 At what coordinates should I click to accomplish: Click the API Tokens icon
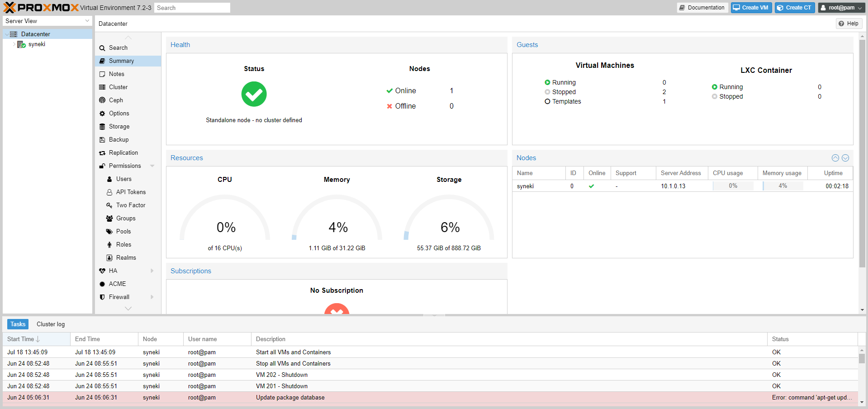pos(109,192)
